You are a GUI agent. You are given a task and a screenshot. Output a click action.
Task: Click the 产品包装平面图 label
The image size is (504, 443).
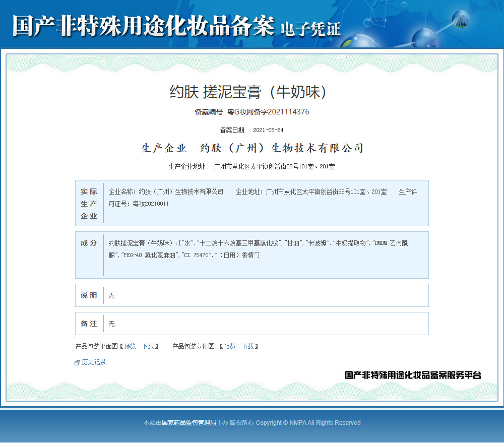click(97, 346)
